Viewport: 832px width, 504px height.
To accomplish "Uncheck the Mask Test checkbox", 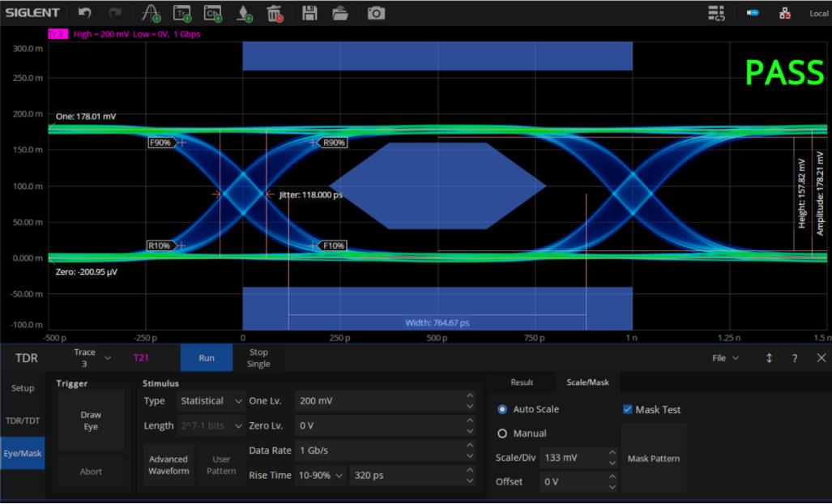I will 627,410.
